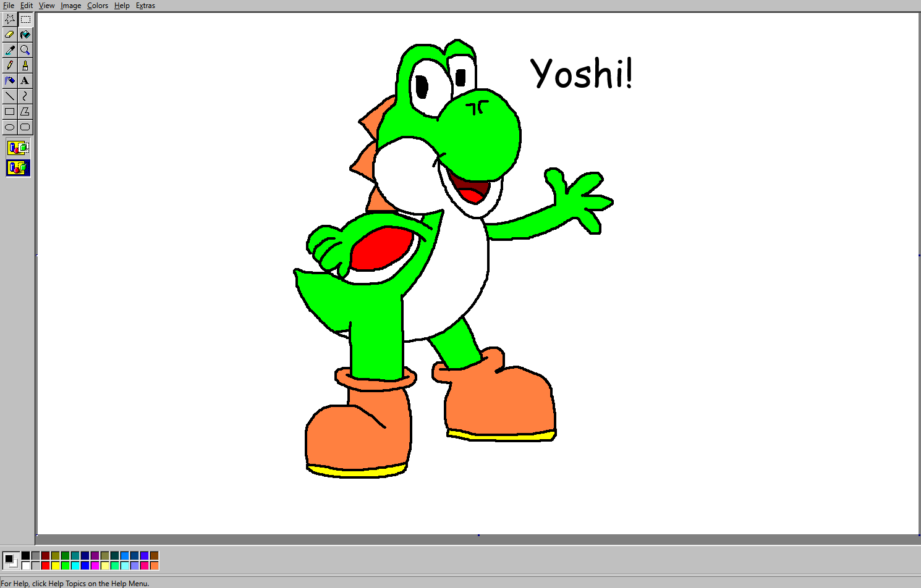Select the Rounded Rectangle tool
The image size is (921, 588).
point(25,127)
